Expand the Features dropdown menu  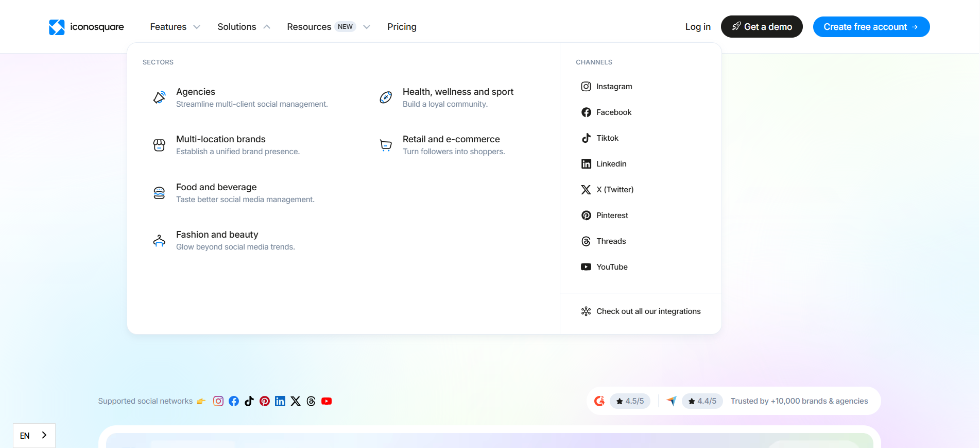pos(175,27)
